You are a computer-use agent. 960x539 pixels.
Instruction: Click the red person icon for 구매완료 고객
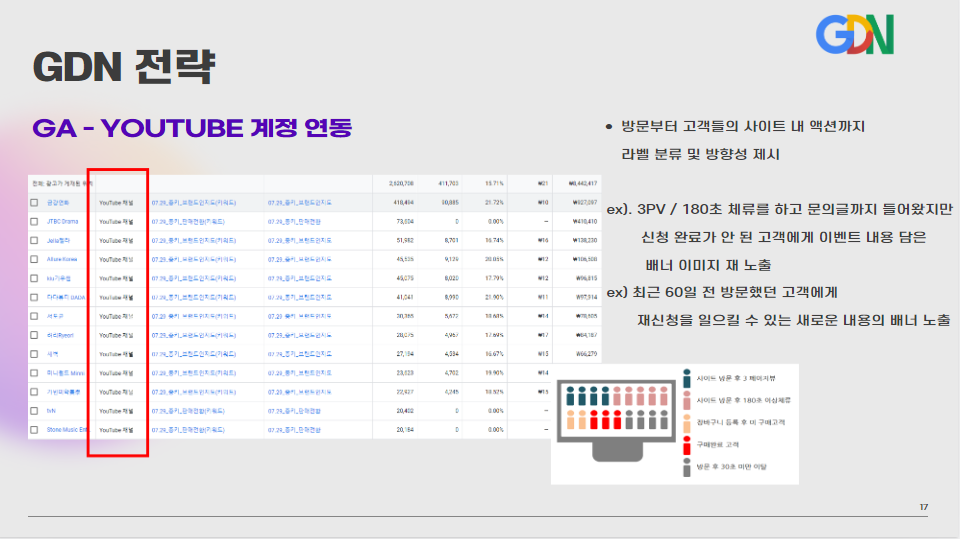click(x=686, y=445)
